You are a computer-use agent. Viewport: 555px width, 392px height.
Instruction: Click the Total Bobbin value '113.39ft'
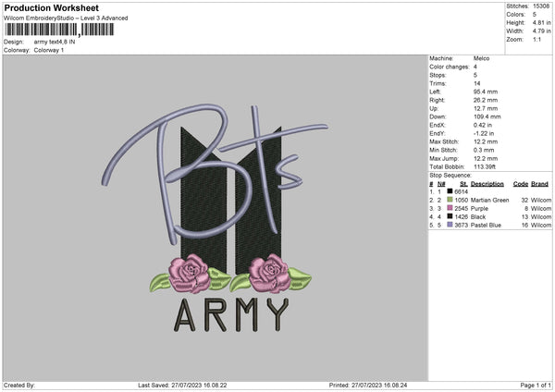point(485,166)
